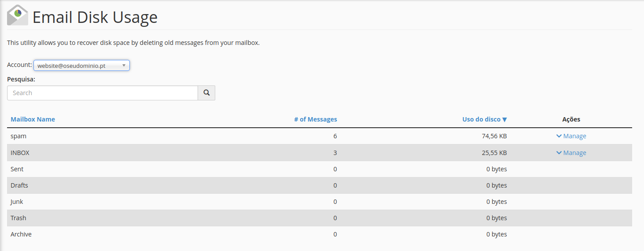The width and height of the screenshot is (644, 251).
Task: Select the Sent mailbox row
Action: pos(17,169)
